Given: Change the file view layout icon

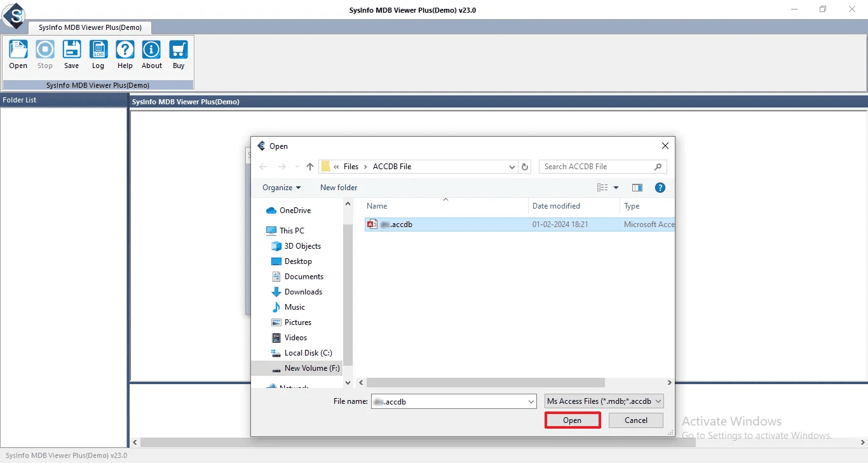Looking at the screenshot, I should [x=603, y=188].
